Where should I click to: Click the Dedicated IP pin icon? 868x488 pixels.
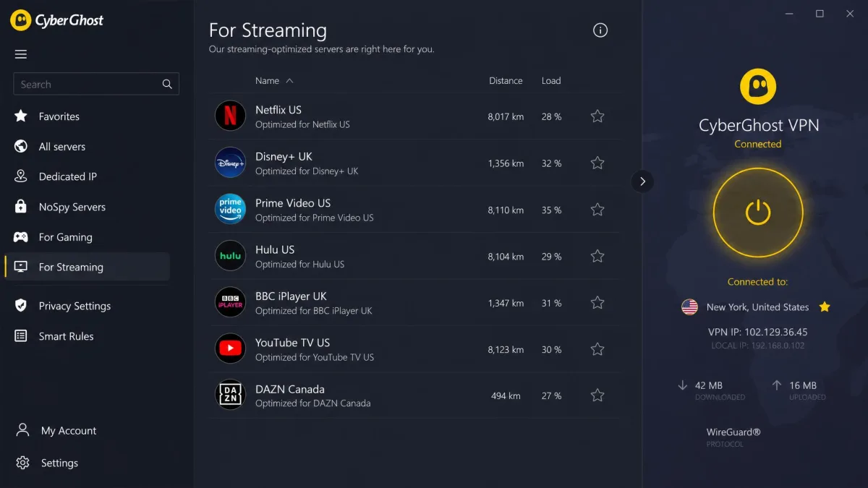pos(21,176)
